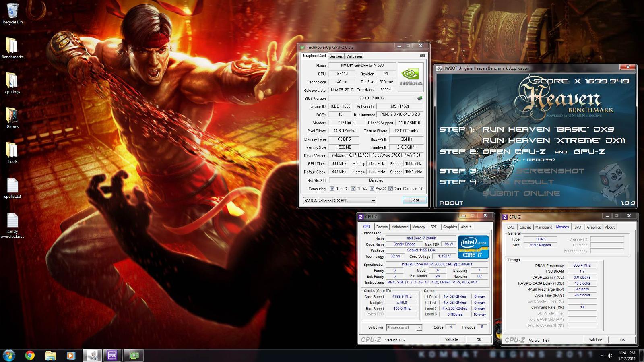Click Validate in left CPU-Z window
The width and height of the screenshot is (644, 362).
[452, 339]
